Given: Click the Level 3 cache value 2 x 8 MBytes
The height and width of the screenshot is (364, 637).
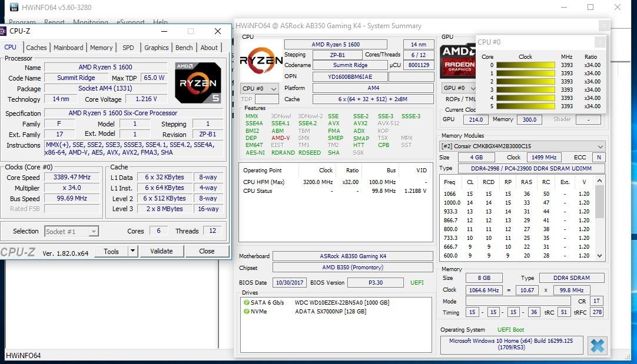Looking at the screenshot, I should (164, 209).
